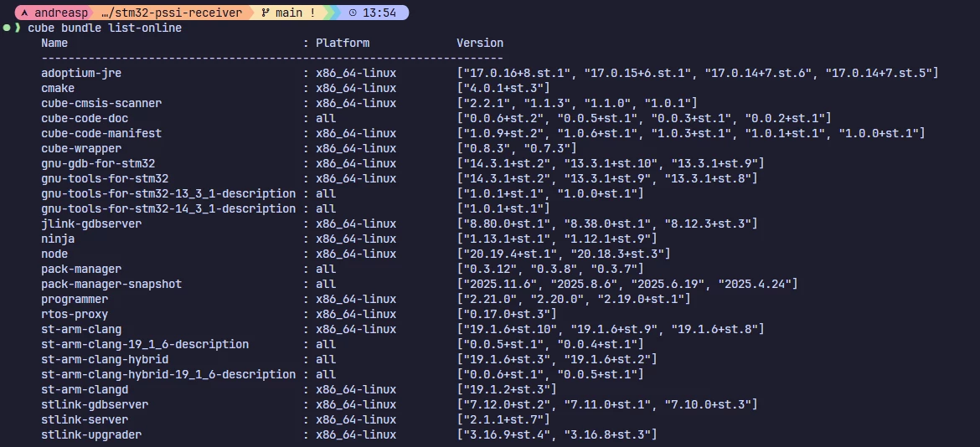Click the node bundle name
980x447 pixels.
54,254
